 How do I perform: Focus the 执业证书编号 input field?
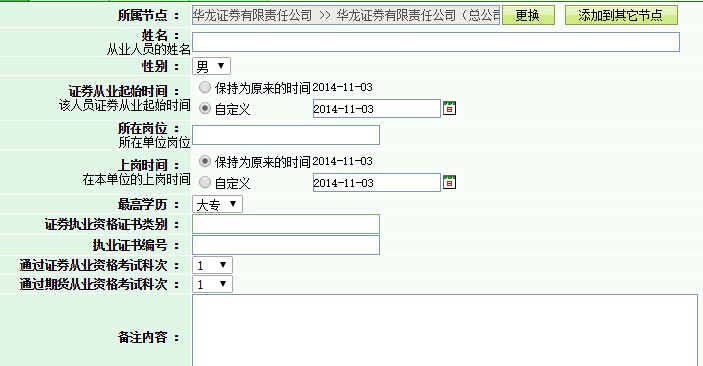pos(286,245)
